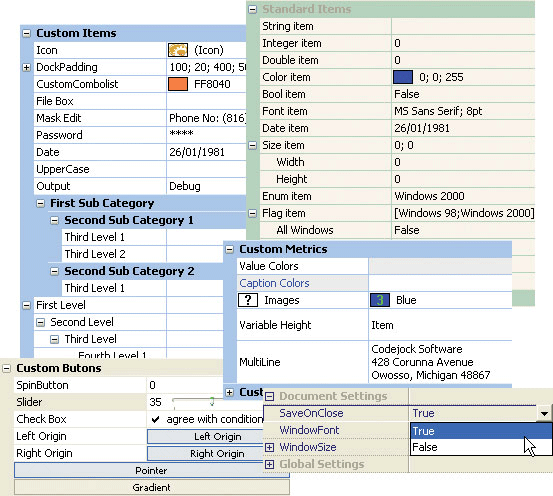Click the Gradient button
The image size is (553, 496).
pyautogui.click(x=152, y=488)
